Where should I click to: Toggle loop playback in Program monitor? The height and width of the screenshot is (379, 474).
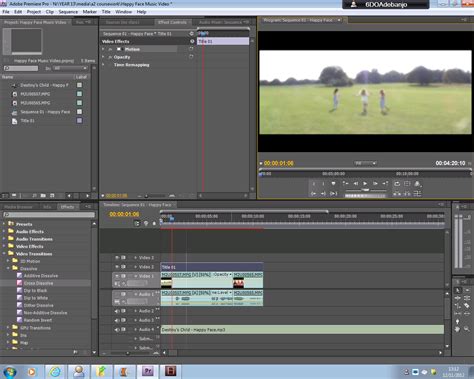(x=397, y=183)
